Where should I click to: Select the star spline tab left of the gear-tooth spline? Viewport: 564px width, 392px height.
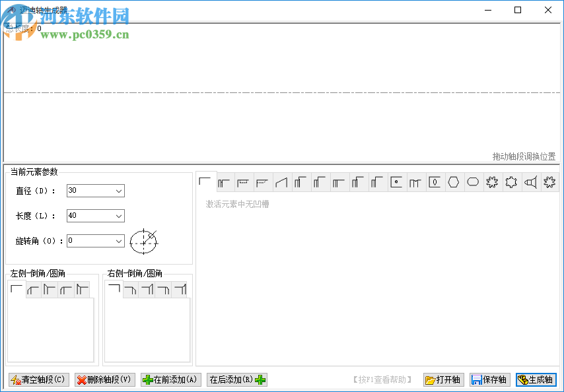point(492,183)
